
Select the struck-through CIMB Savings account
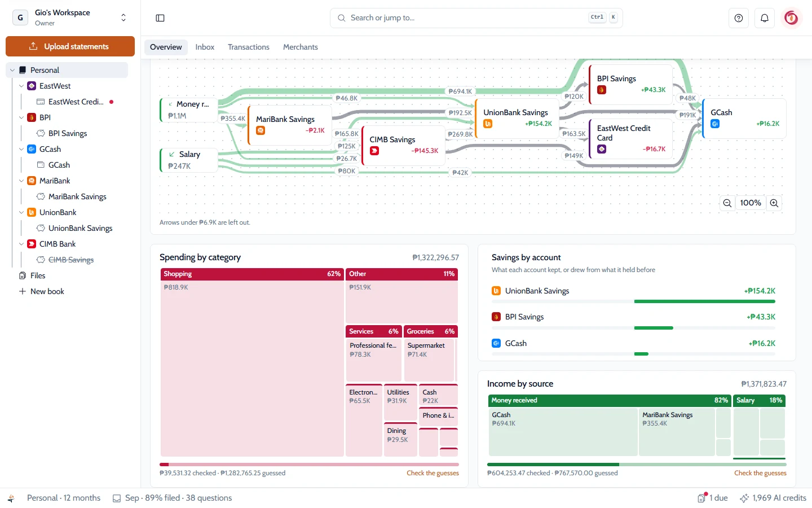[x=70, y=260]
